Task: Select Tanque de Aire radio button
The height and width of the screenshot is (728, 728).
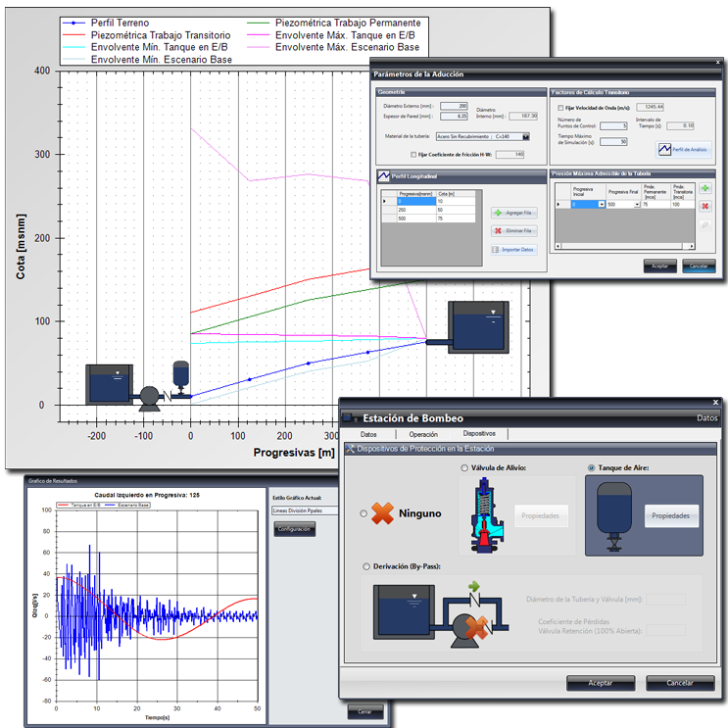Action: point(591,468)
